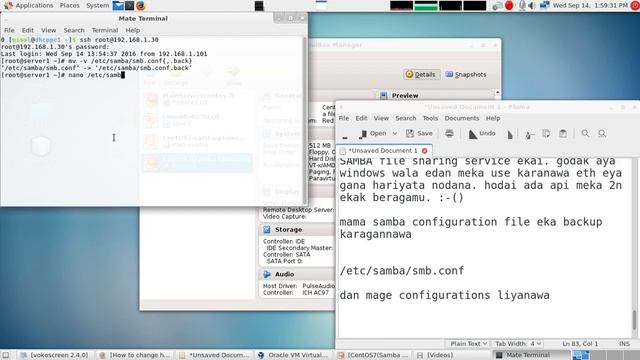640x360 pixels.
Task: Open Pluma File menu
Action: 344,118
